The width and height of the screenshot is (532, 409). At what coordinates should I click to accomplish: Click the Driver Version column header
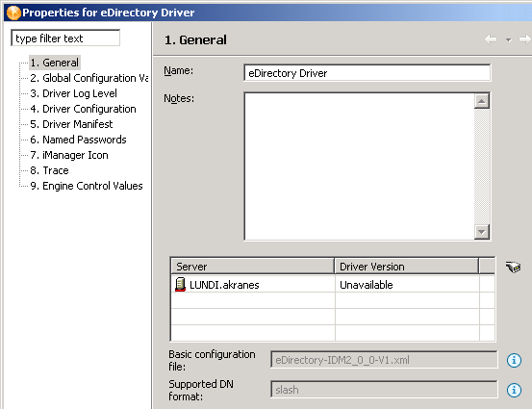click(407, 267)
